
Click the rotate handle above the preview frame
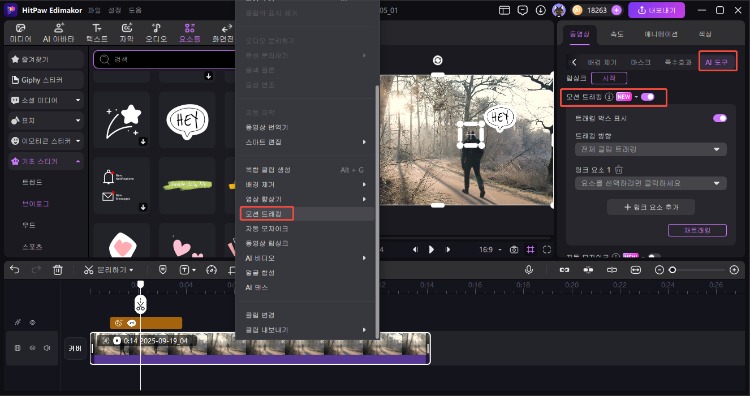(437, 60)
